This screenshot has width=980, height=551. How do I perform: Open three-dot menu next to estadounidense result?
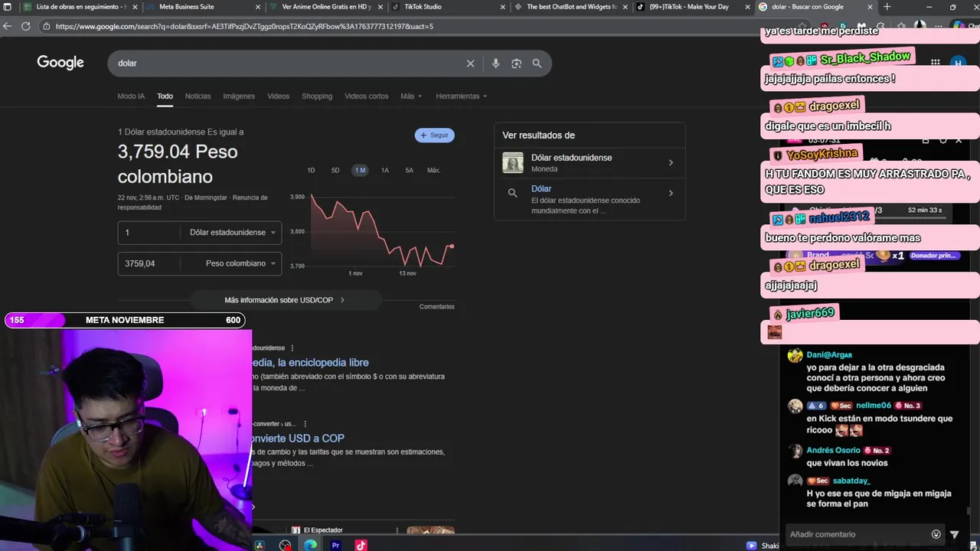point(292,348)
